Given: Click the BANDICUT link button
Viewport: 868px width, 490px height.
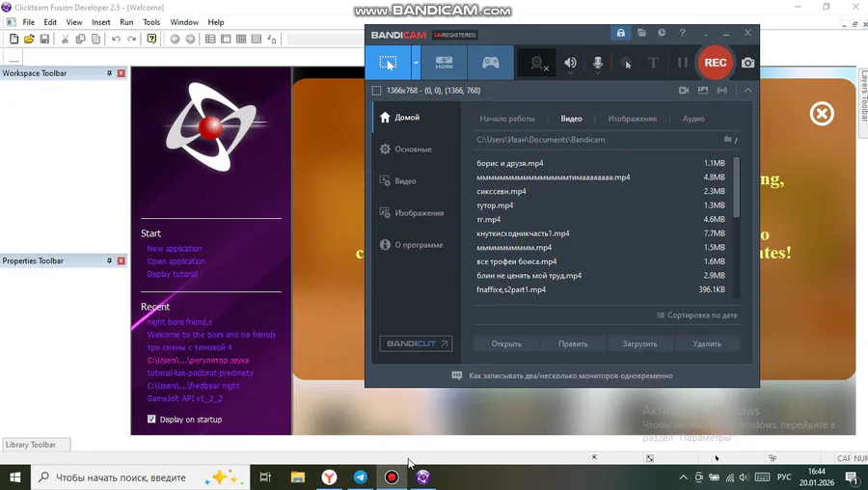Looking at the screenshot, I should click(416, 343).
